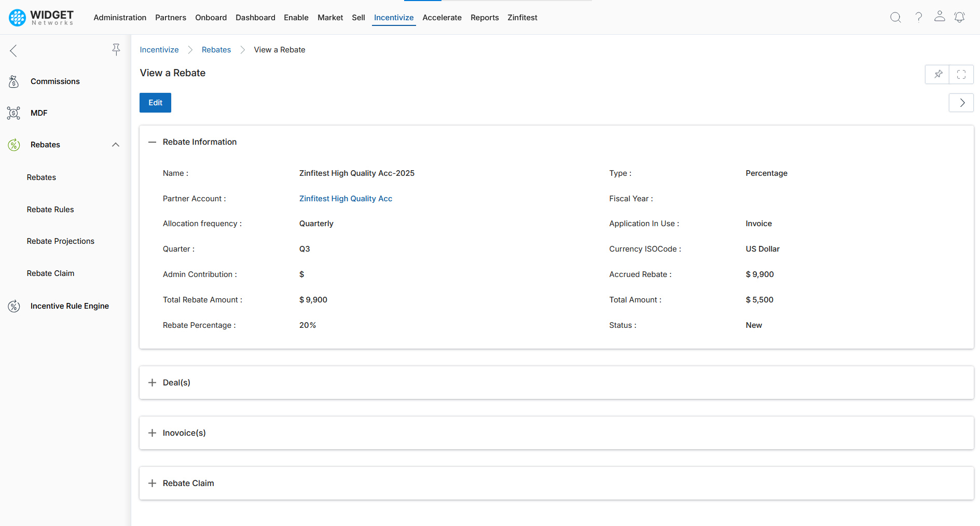Open the Accelerate top menu

[x=442, y=18]
